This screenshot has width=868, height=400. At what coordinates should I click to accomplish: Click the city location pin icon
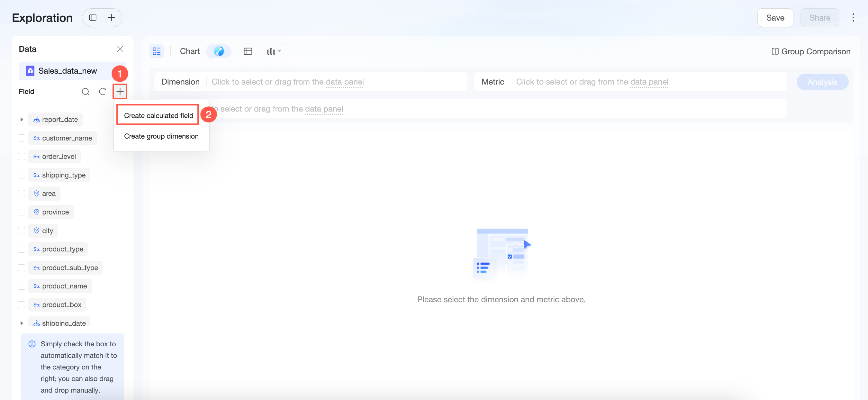coord(36,231)
